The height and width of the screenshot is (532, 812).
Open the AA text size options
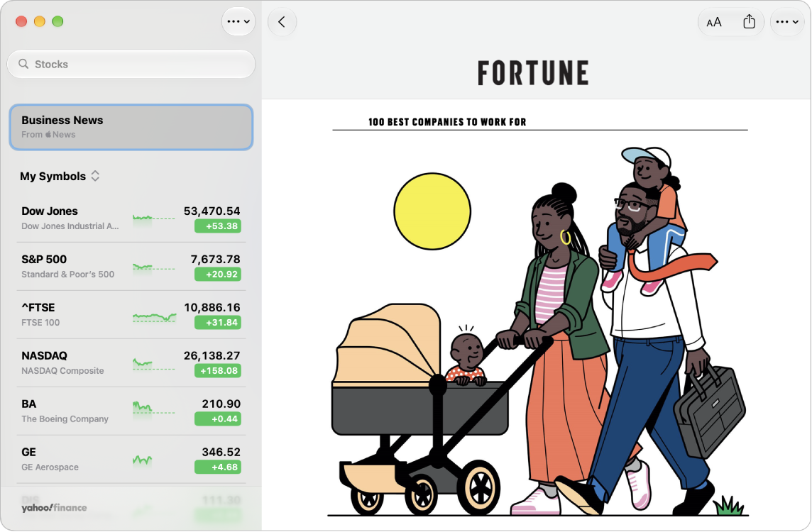point(714,22)
